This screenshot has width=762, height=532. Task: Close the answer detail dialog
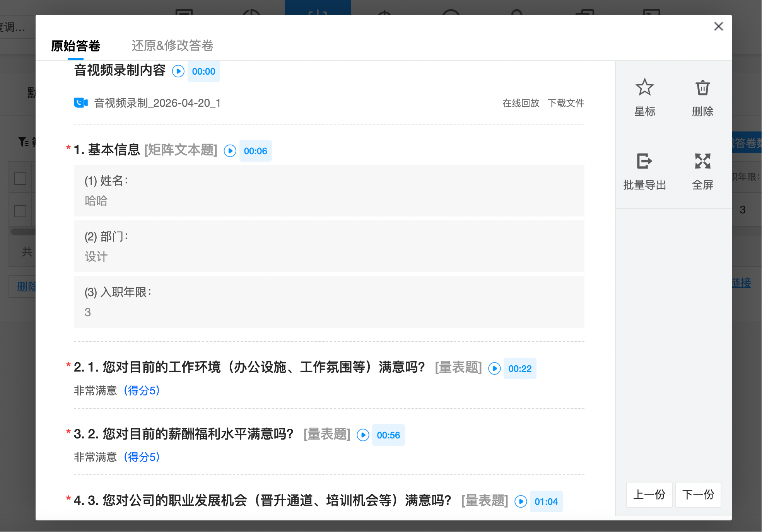point(718,26)
